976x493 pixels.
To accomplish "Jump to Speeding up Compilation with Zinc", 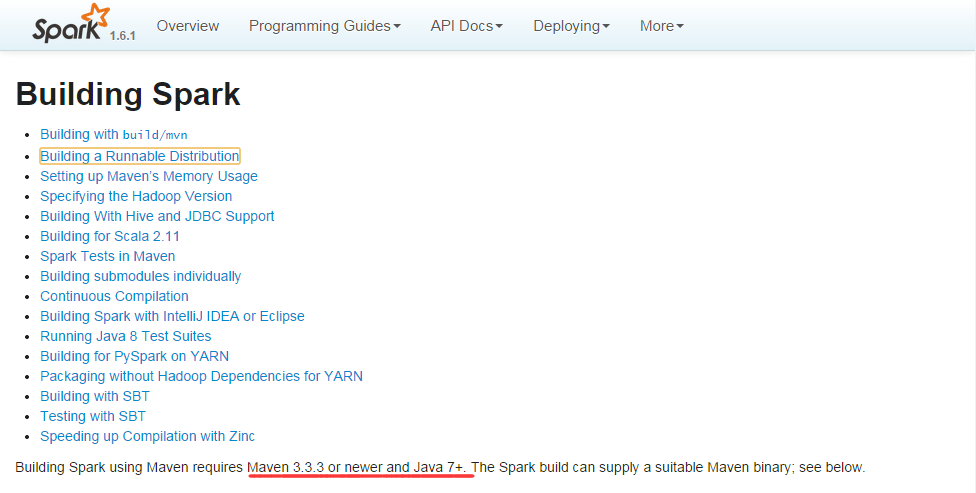I will 148,436.
